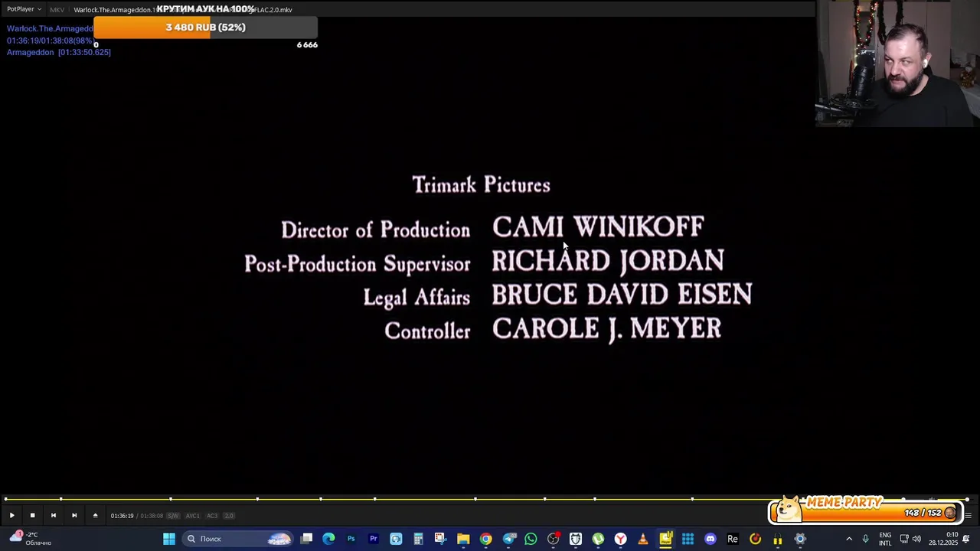Open the weather widget showing -2°C

click(x=29, y=539)
